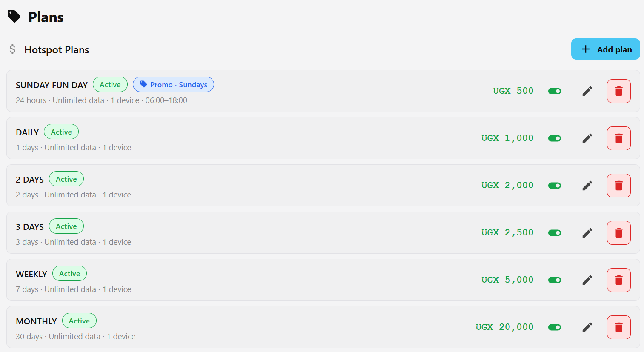This screenshot has width=644, height=352.
Task: Click the WEEKLY plan title
Action: tap(31, 274)
